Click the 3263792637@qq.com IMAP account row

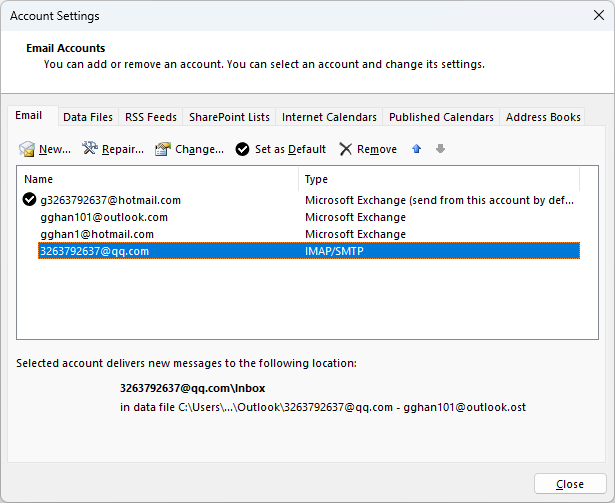94,251
